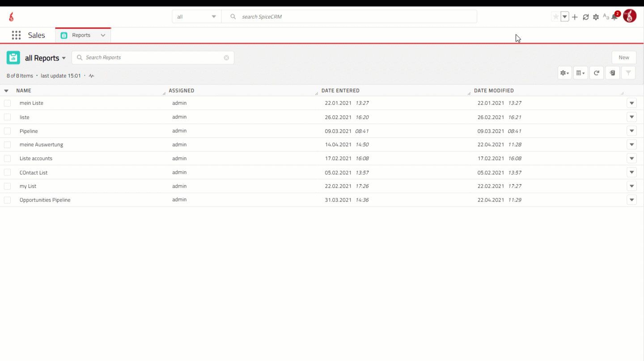
Task: Click the text size Aa icon
Action: point(606,17)
